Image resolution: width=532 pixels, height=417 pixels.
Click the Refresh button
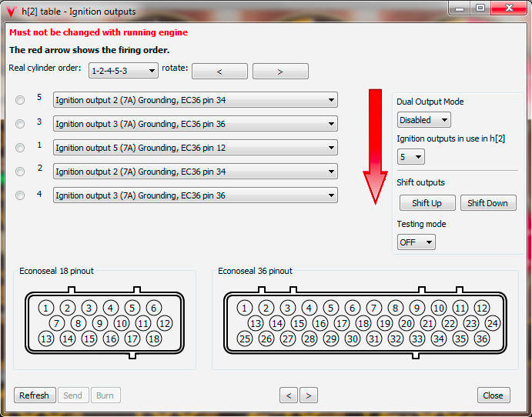pyautogui.click(x=34, y=395)
